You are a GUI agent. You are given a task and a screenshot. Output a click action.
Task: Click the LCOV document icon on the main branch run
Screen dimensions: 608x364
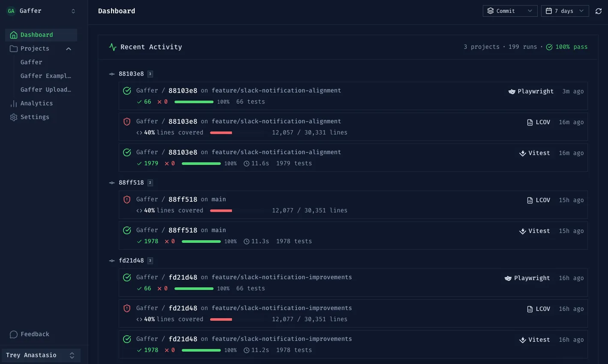530,200
